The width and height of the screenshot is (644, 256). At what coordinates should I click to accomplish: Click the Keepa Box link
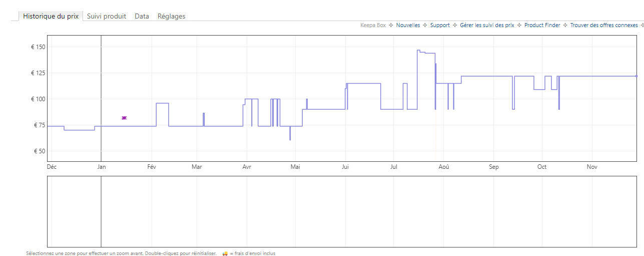pos(373,25)
